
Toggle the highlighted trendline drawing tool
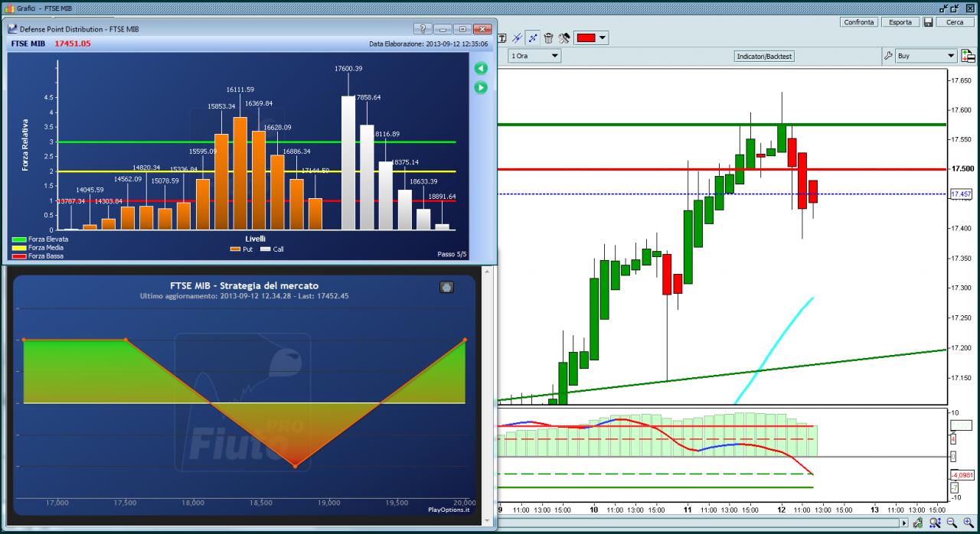coord(533,37)
